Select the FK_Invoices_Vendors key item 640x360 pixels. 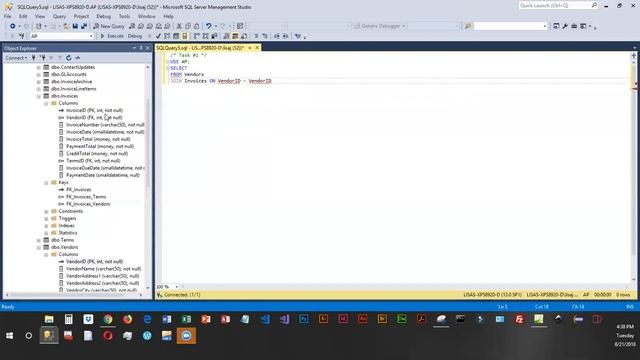(x=88, y=204)
